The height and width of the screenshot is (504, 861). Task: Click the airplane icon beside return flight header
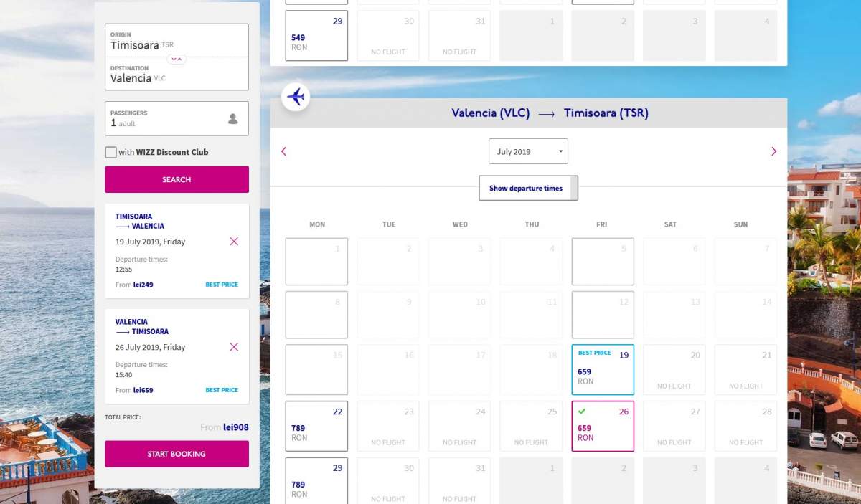point(296,96)
